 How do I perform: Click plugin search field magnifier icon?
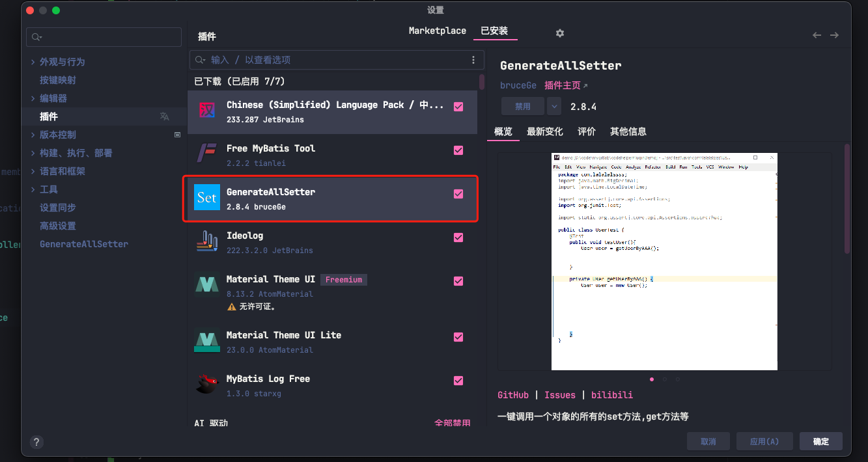[x=201, y=60]
